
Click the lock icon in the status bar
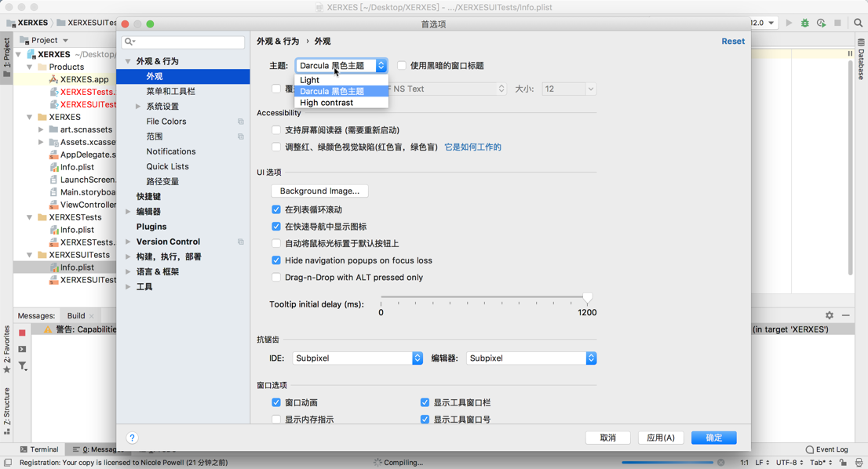pos(843,463)
